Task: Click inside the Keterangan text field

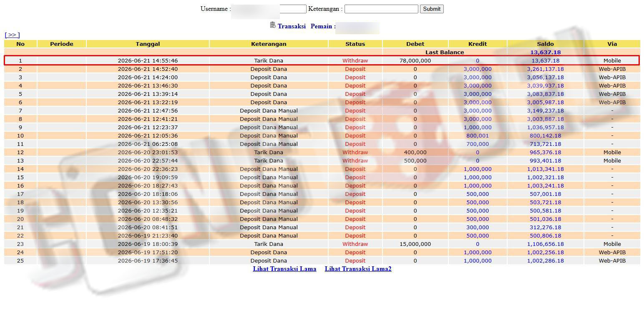Action: [381, 9]
